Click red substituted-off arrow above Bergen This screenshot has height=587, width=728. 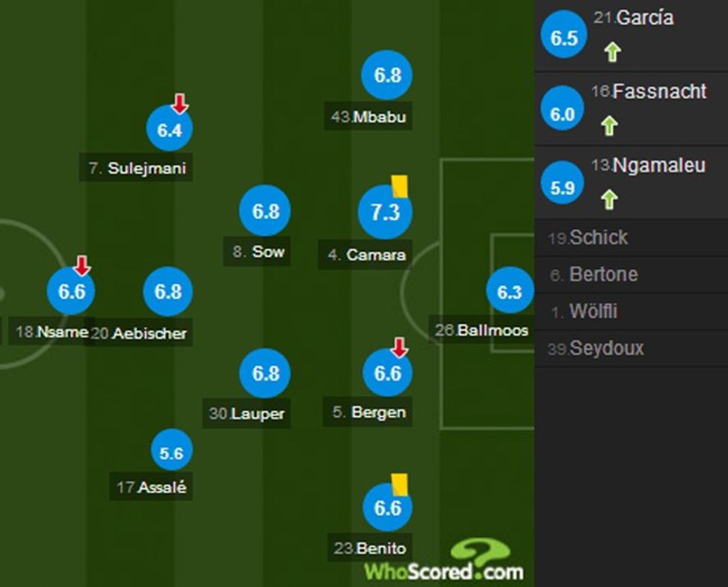(x=400, y=347)
